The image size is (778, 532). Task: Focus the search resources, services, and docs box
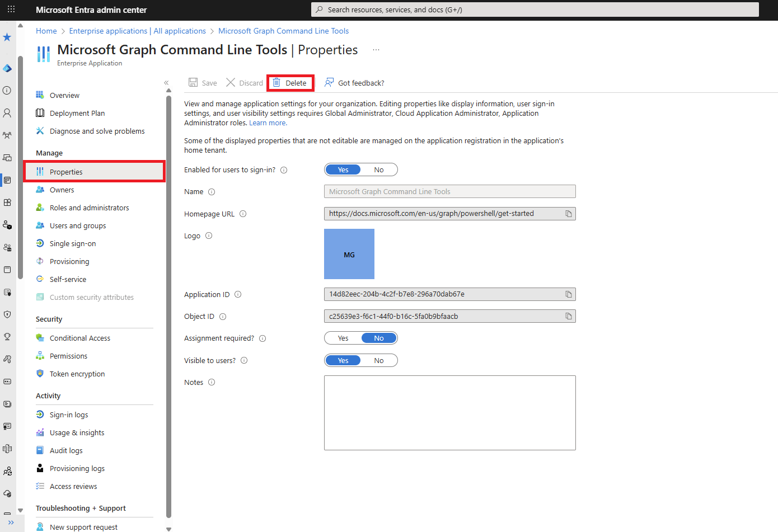(x=535, y=10)
